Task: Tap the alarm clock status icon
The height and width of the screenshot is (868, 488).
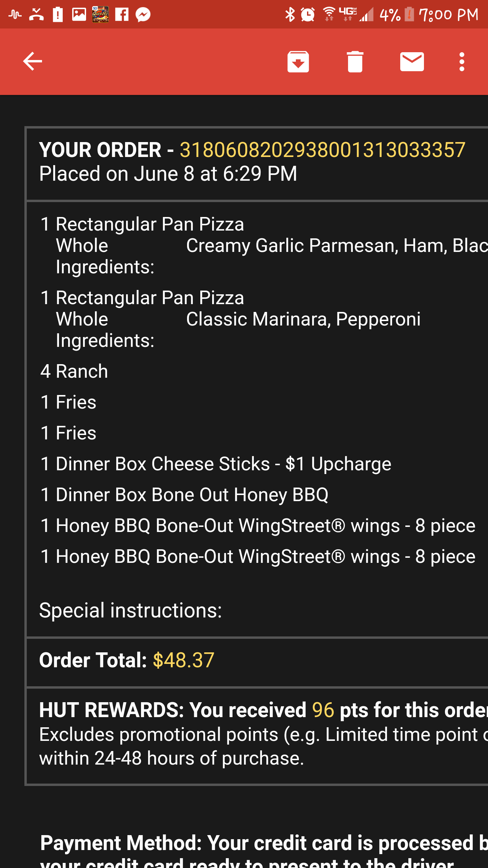Action: click(308, 14)
